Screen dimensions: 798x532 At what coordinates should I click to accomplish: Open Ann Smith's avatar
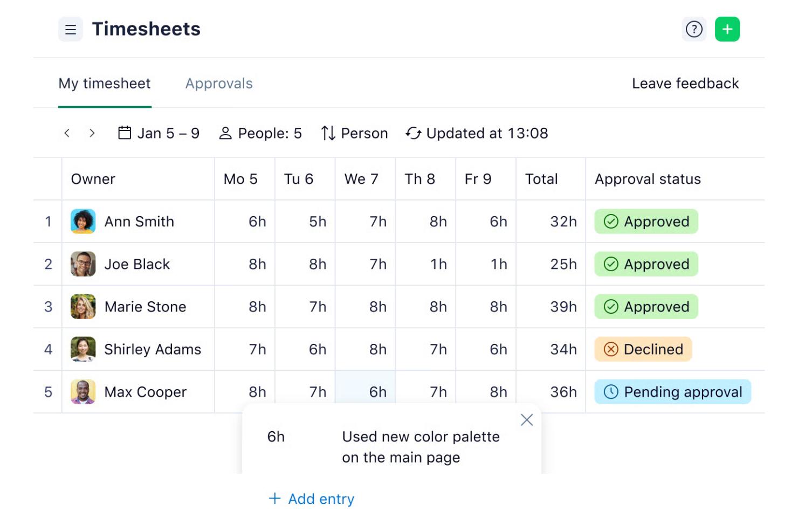[83, 222]
